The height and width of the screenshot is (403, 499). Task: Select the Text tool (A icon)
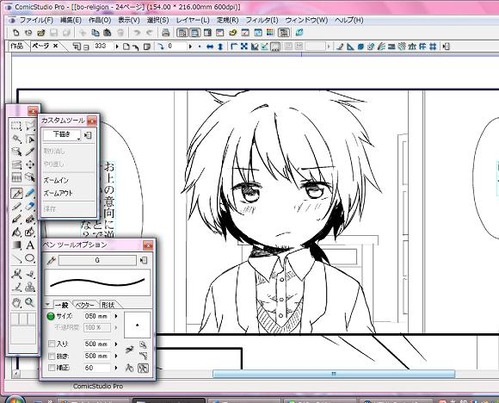30,245
